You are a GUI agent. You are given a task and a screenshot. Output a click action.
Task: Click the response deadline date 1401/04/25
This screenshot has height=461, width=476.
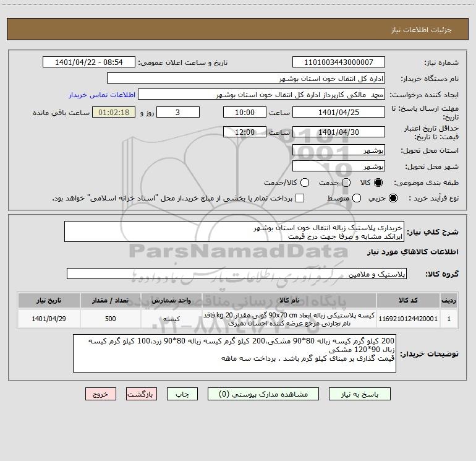coord(339,112)
